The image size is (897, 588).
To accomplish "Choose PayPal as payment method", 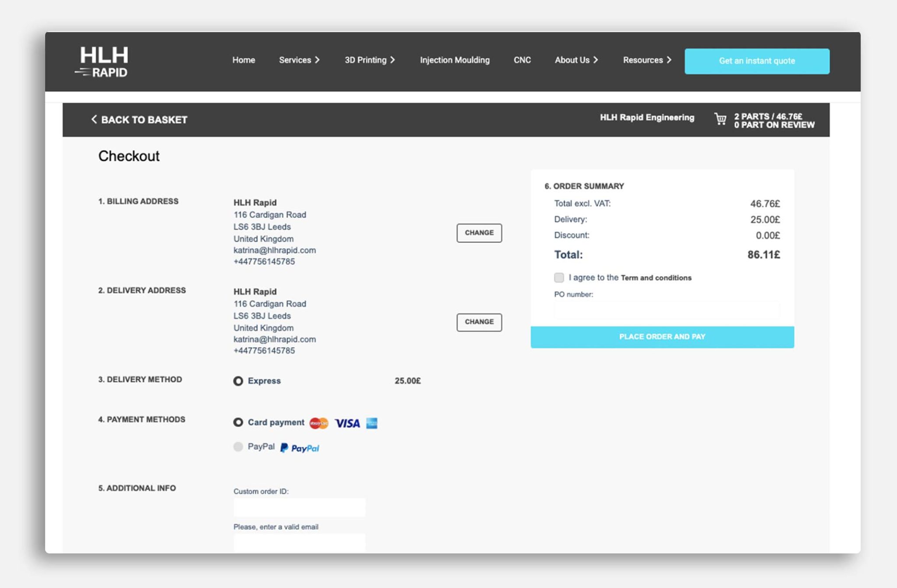I will point(238,447).
